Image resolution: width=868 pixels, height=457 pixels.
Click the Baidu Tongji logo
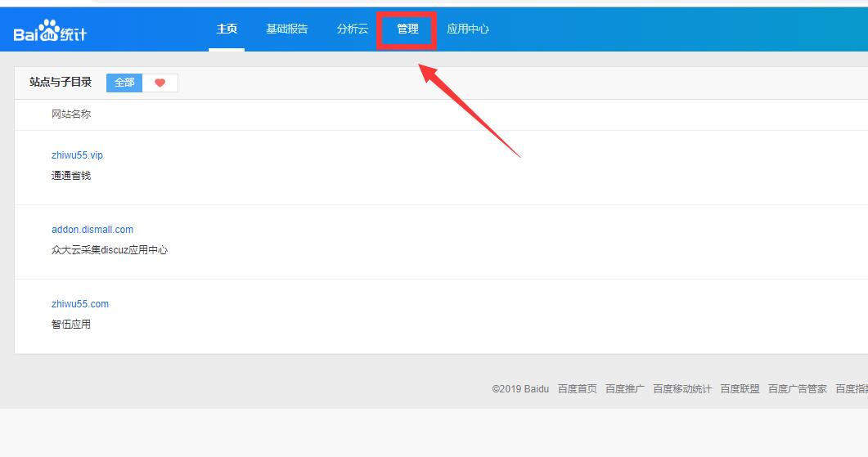[50, 32]
